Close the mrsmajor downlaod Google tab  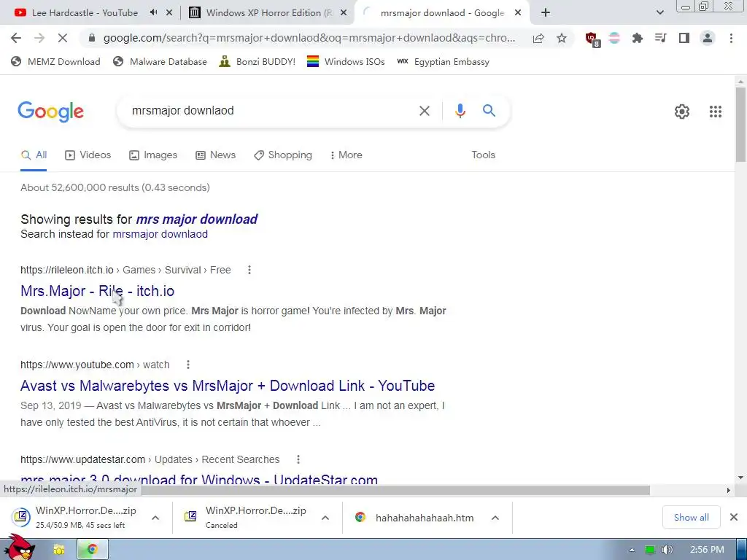pyautogui.click(x=518, y=13)
